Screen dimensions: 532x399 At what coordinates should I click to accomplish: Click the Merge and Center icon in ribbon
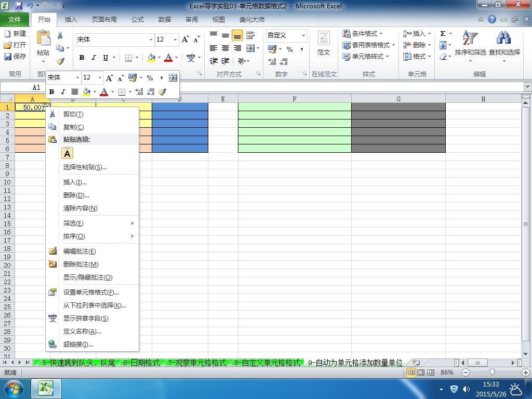(x=250, y=48)
